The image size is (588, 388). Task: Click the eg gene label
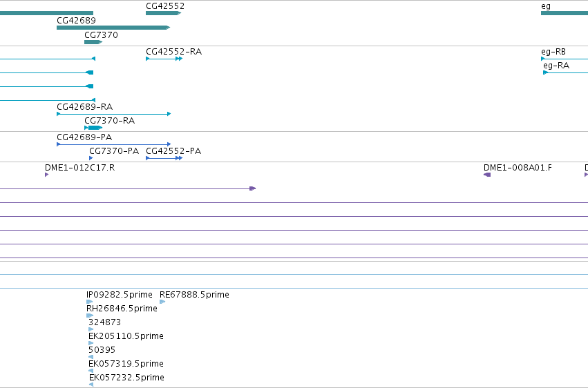click(x=546, y=6)
